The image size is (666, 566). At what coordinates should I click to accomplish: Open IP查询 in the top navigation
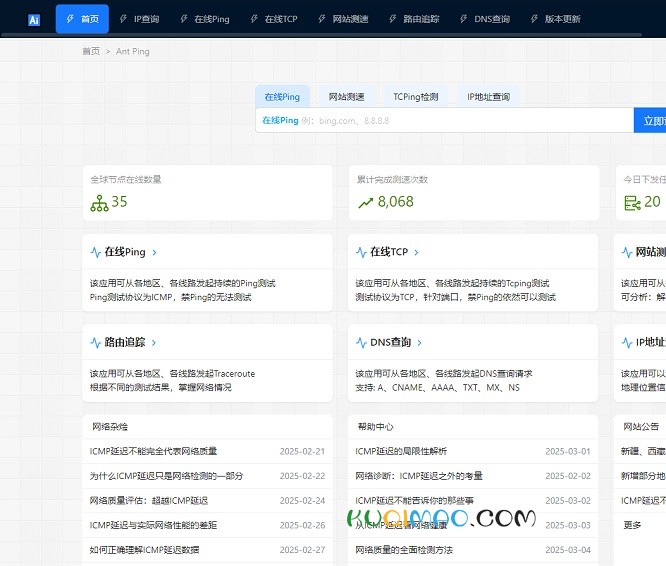(146, 19)
